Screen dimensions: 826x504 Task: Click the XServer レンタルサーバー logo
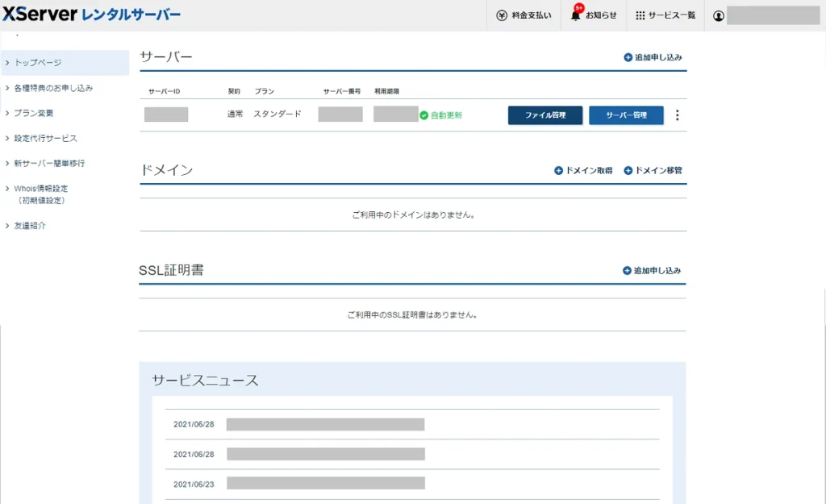pos(91,15)
